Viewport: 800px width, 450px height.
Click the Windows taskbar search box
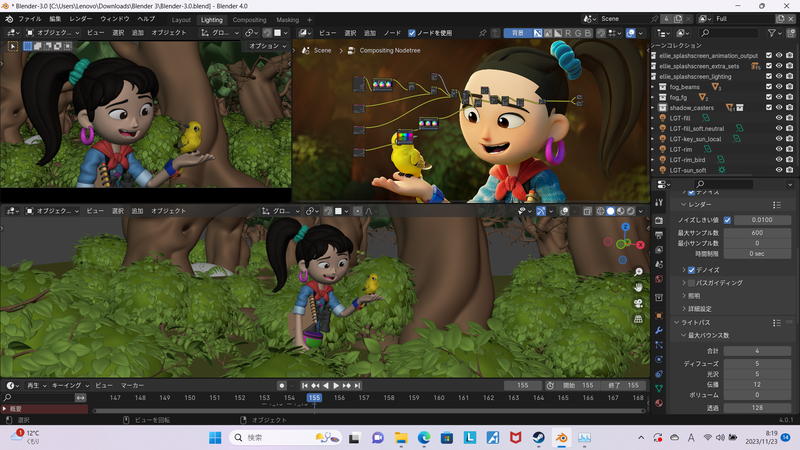285,438
